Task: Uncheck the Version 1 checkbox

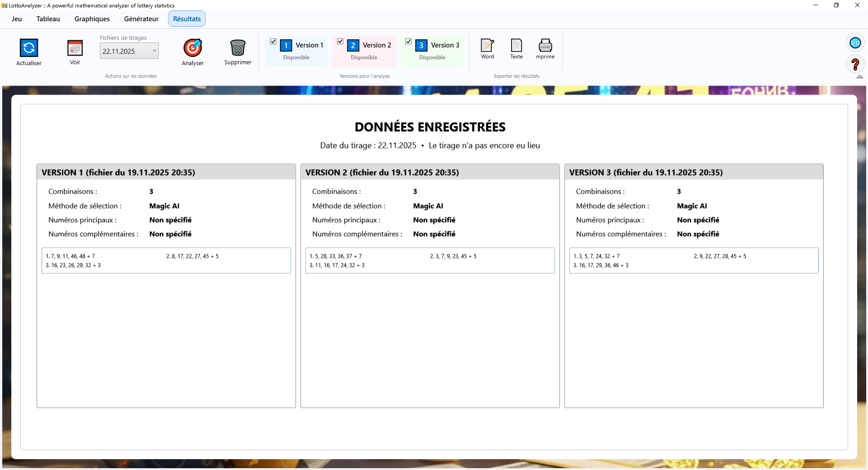Action: [x=273, y=41]
